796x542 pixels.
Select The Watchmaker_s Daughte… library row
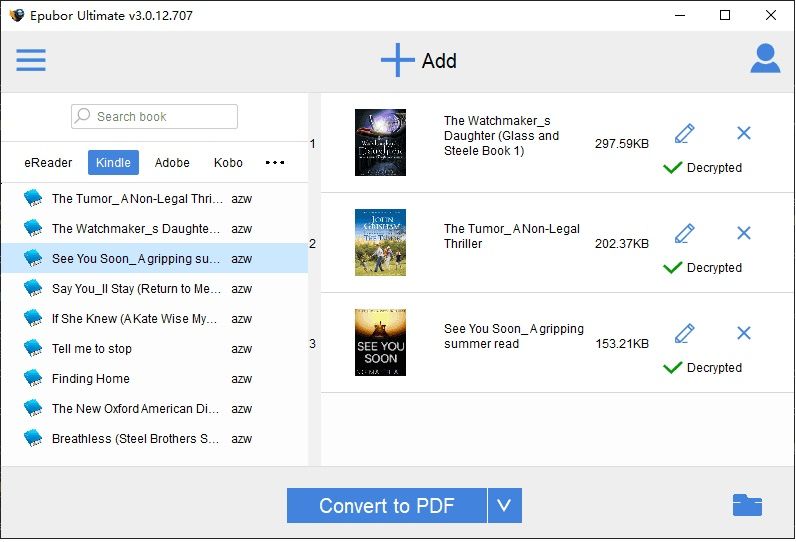[x=154, y=228]
